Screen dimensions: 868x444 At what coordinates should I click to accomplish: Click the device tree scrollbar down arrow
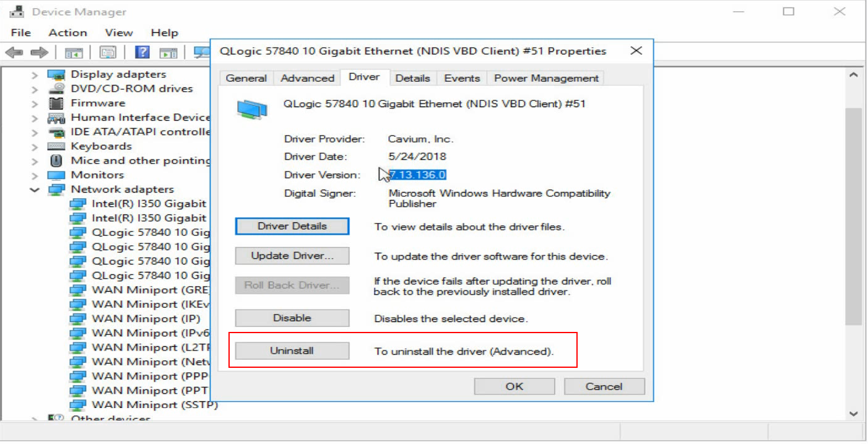click(x=854, y=414)
